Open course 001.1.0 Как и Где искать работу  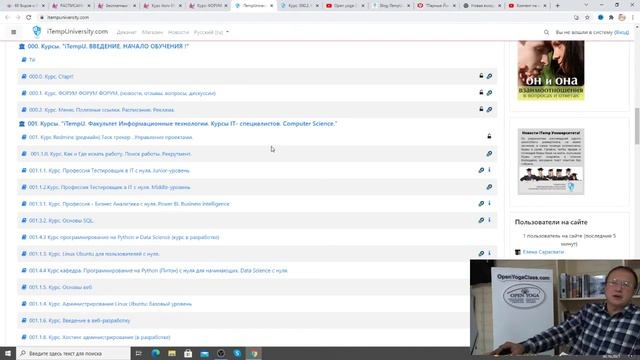111,154
